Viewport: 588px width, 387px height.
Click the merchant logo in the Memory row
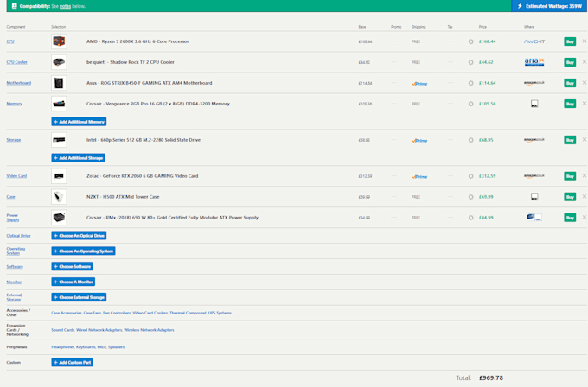click(x=534, y=104)
